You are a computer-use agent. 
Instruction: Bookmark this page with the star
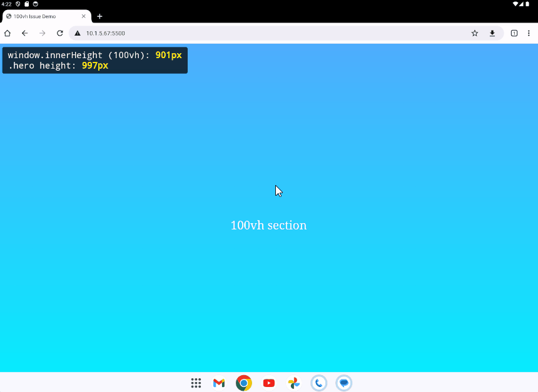click(475, 33)
